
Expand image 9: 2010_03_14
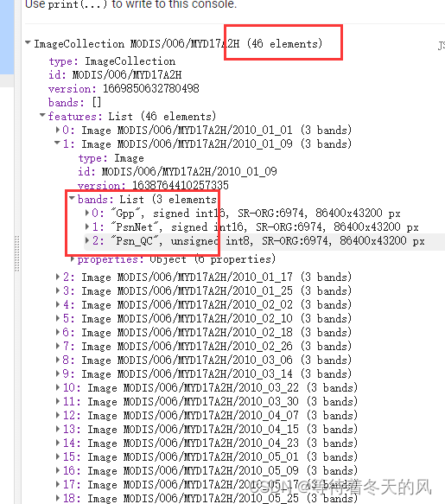click(x=58, y=373)
